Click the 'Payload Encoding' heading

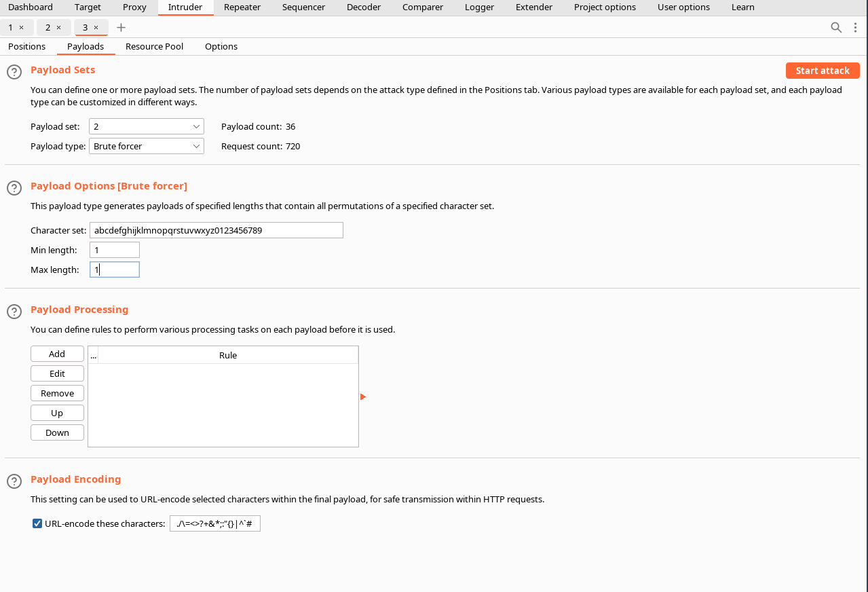[x=75, y=479]
